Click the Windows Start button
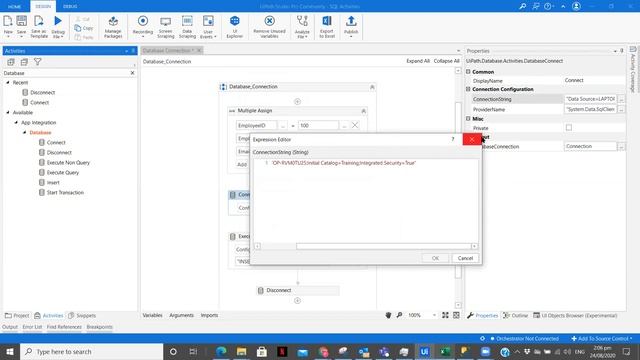 pos(10,351)
